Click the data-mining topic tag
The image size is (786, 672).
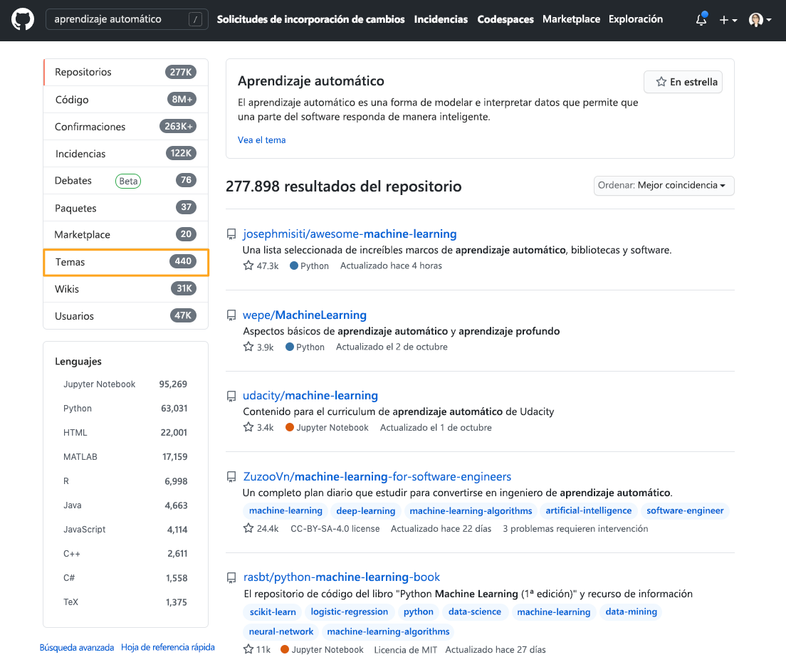631,612
